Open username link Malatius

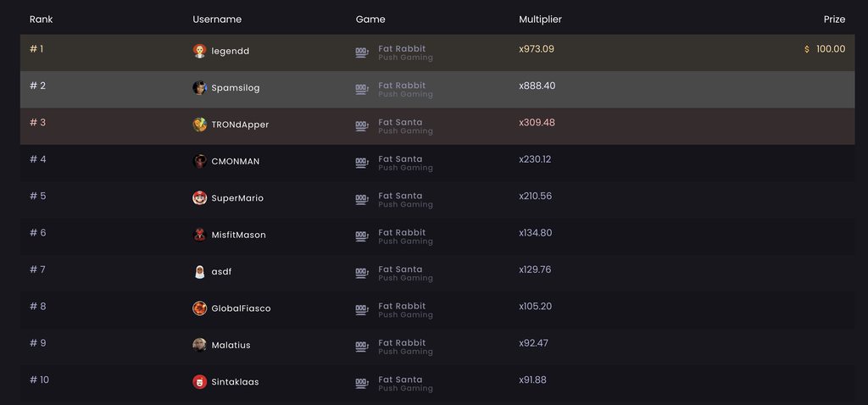coord(231,346)
